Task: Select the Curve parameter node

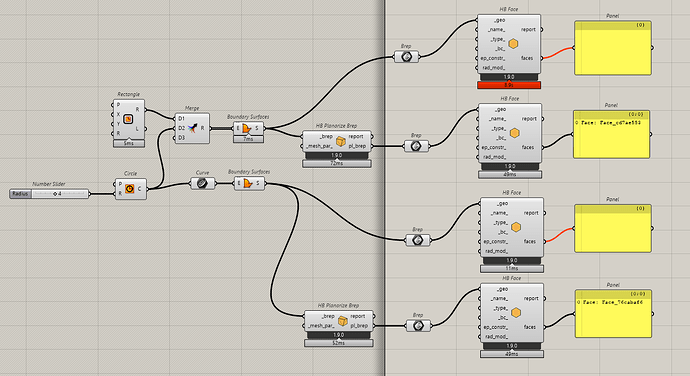Action: pos(202,183)
